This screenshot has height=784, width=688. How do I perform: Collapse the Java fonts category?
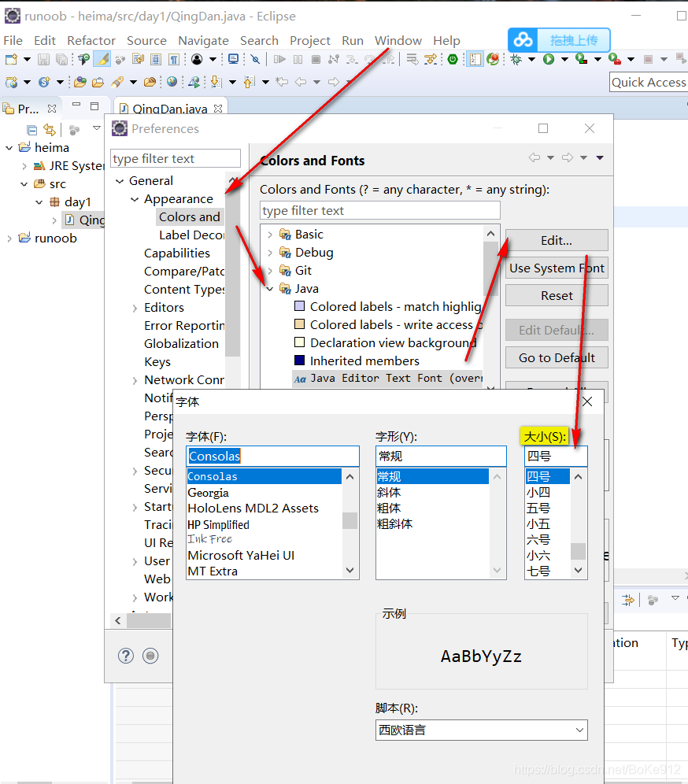pos(270,289)
